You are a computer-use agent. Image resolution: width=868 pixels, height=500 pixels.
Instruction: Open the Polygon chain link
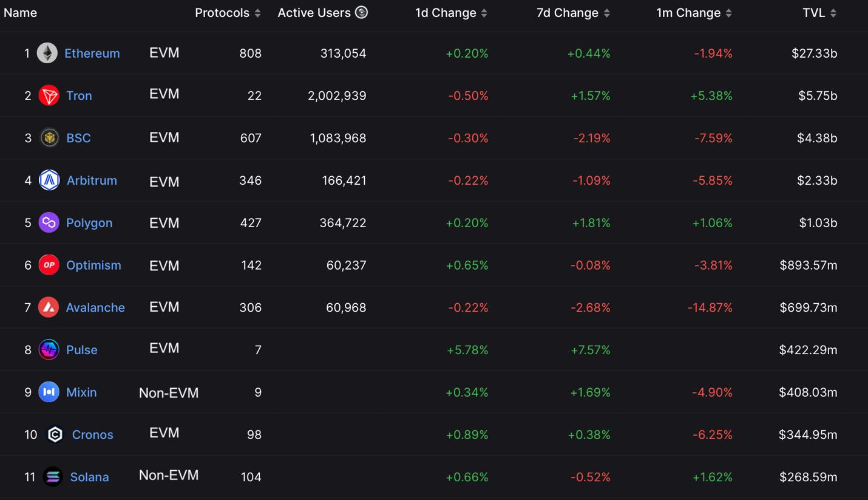[x=89, y=223]
